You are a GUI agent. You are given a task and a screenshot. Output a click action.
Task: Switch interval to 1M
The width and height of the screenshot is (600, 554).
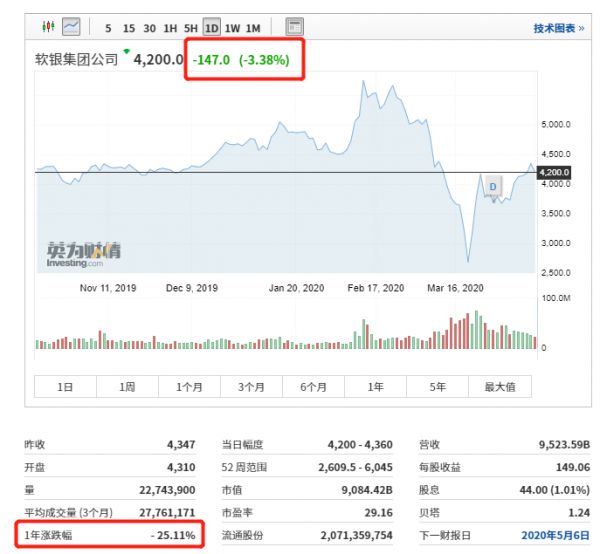(x=253, y=28)
